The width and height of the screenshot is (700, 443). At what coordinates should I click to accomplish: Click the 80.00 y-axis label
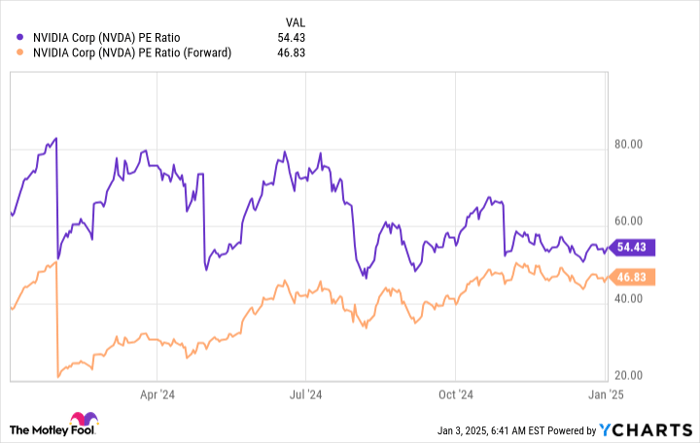[630, 144]
